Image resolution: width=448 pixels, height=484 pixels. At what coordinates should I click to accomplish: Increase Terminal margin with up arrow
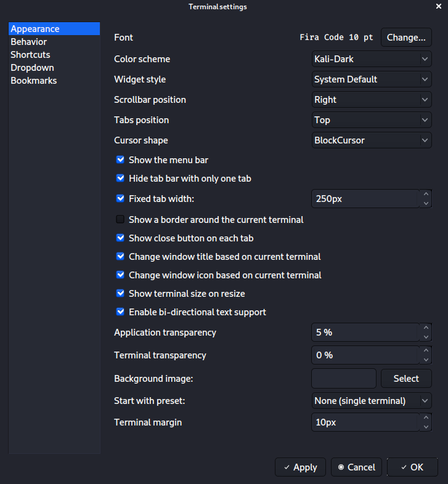pos(426,417)
